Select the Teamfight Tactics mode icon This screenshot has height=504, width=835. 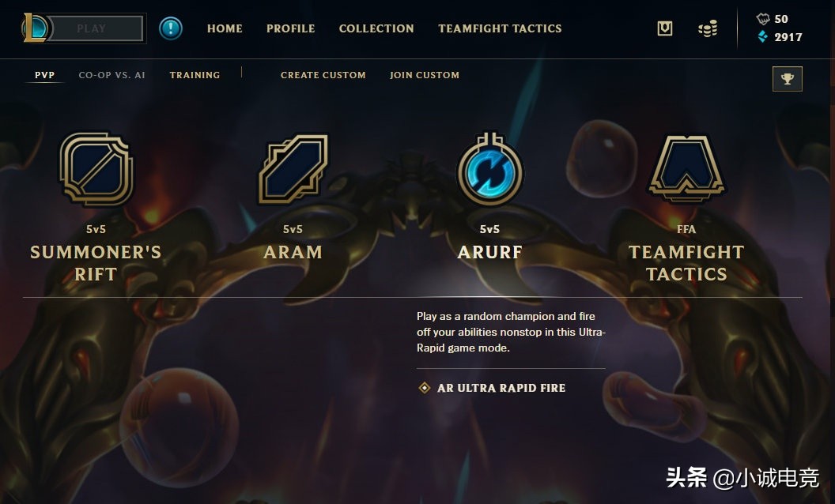pos(686,169)
